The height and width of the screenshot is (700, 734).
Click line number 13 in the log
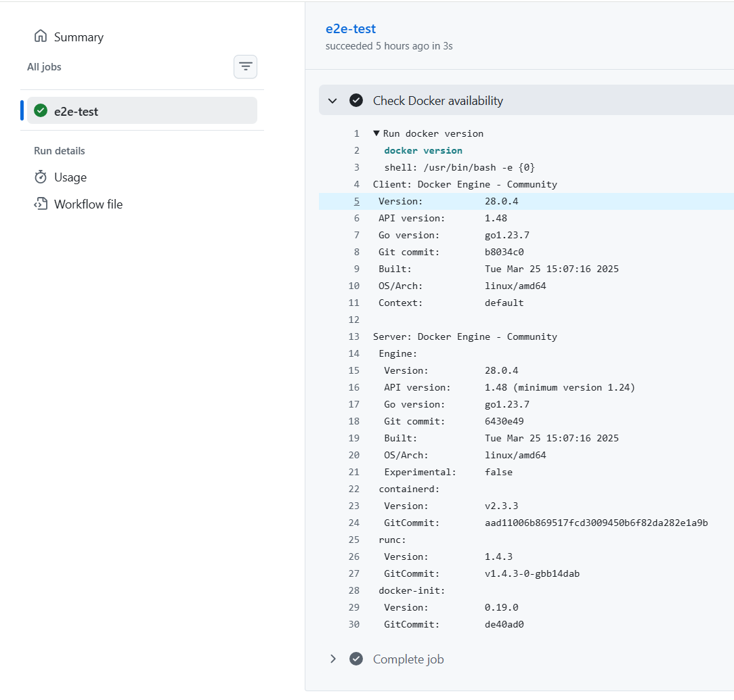[x=354, y=336]
